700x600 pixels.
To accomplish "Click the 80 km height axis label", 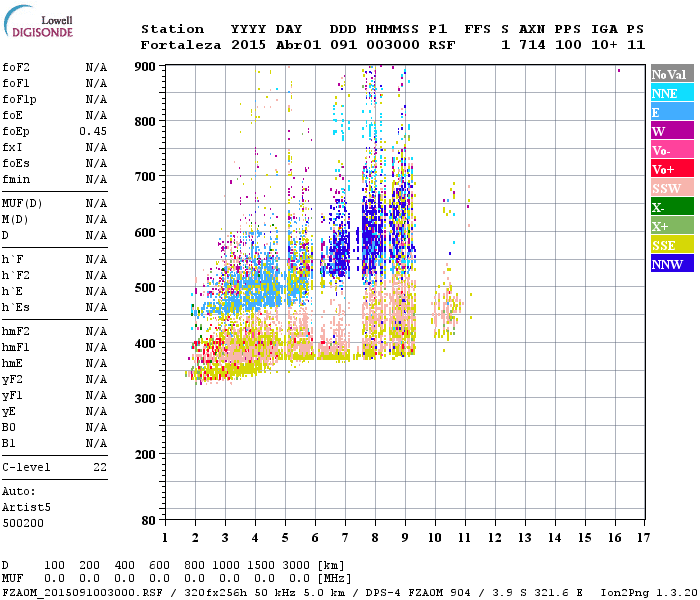I will click(x=149, y=520).
